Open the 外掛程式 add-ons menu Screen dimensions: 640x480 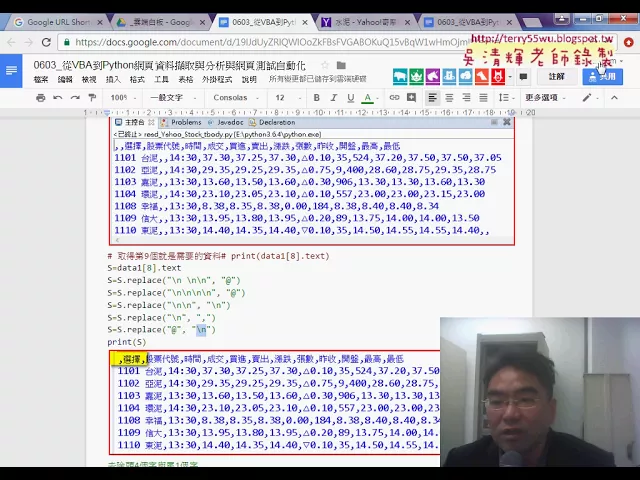217,79
